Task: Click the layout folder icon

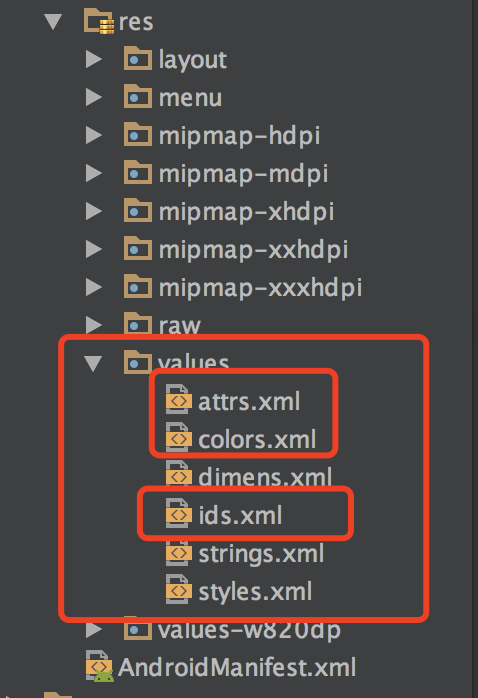Action: point(138,58)
